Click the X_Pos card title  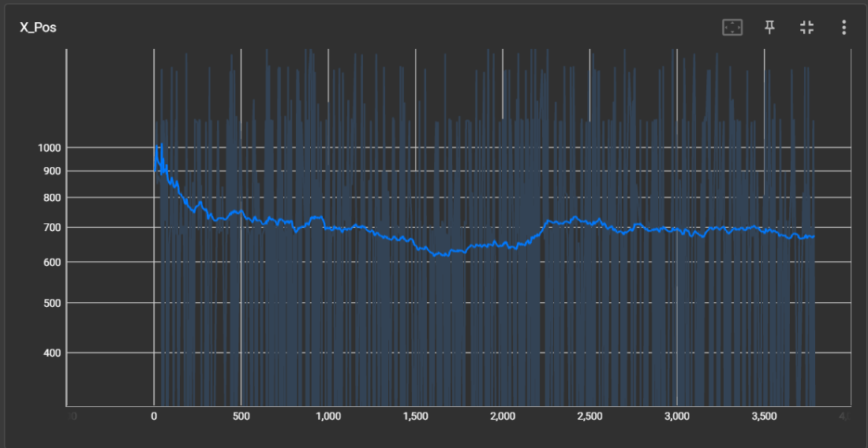[38, 28]
